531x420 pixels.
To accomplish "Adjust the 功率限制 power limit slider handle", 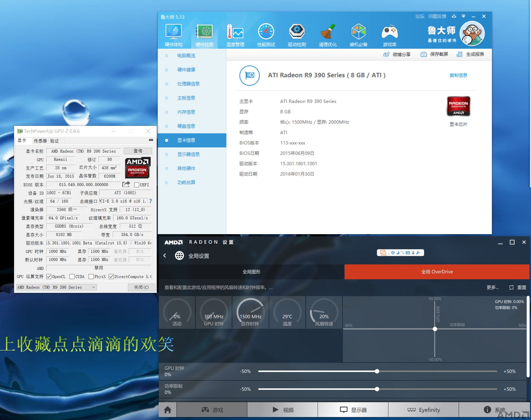I will click(377, 389).
